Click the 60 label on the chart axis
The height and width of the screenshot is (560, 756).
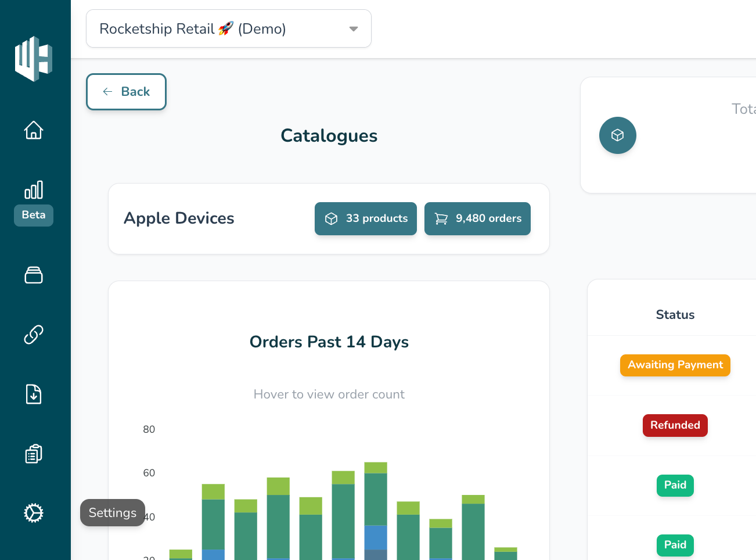click(149, 473)
